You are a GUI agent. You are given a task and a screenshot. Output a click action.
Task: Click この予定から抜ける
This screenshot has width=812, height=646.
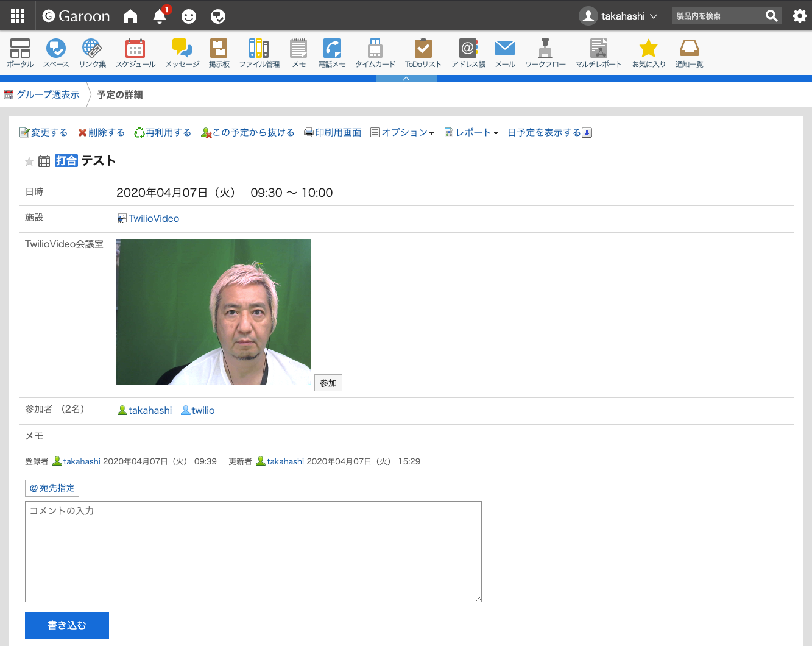247,132
